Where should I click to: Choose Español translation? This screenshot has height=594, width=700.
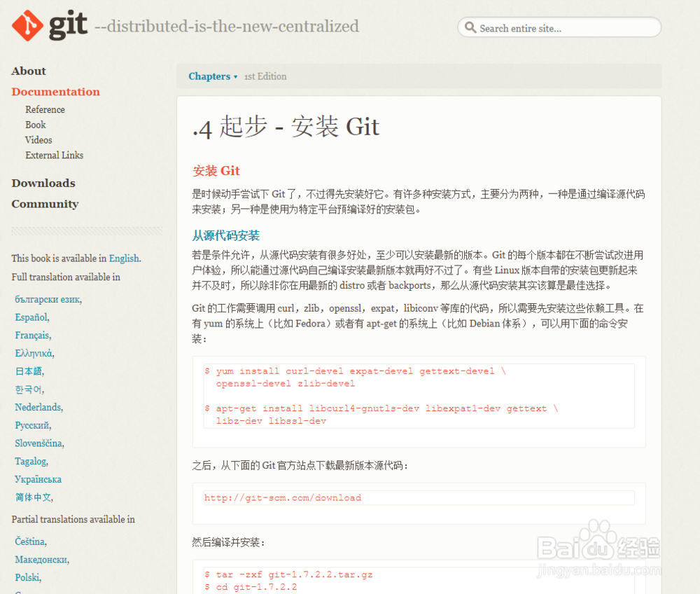32,317
